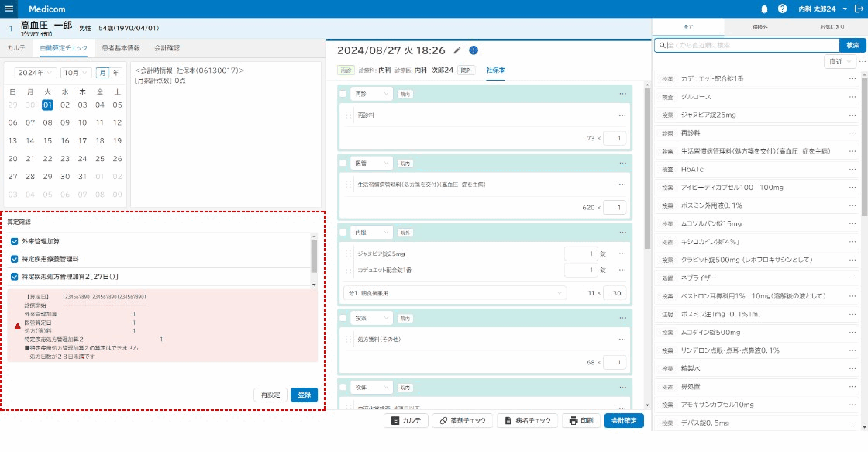Uncheck the 外来管理加算 checkbox
Viewport: 868px width, 452px height.
pyautogui.click(x=15, y=241)
